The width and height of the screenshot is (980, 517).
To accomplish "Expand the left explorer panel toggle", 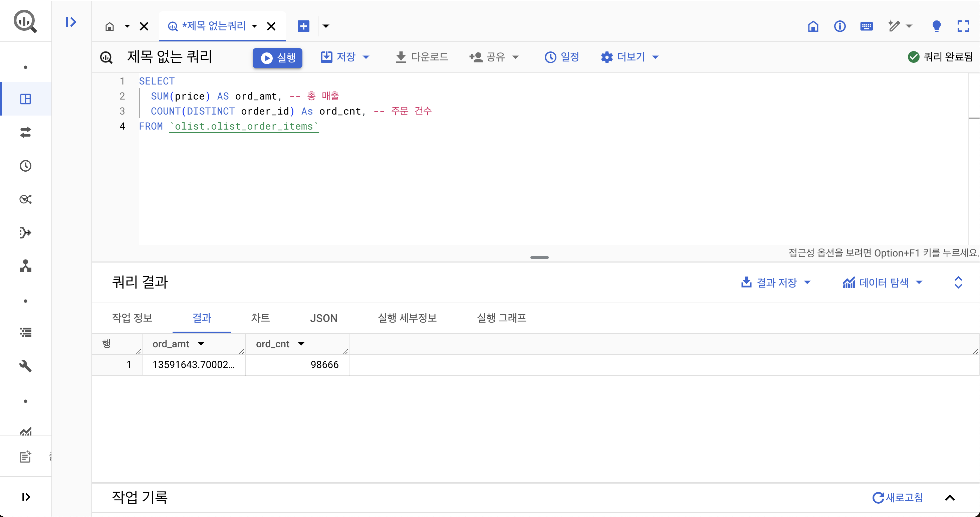I will (x=71, y=22).
